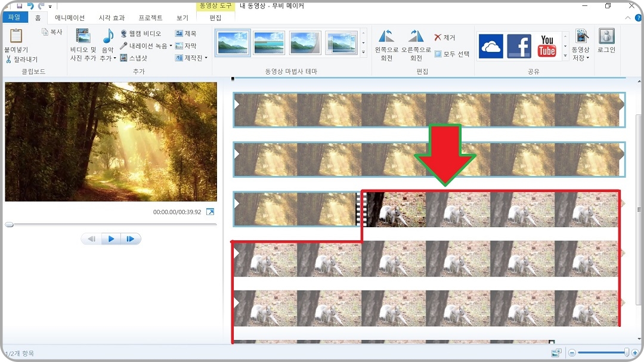Toggle full screen preview icon
The image size is (644, 362).
point(210,212)
